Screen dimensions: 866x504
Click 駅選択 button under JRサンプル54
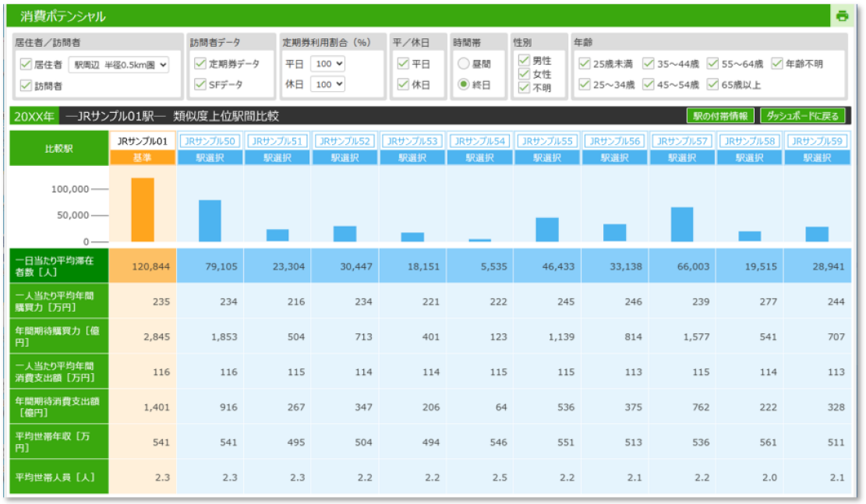(x=479, y=158)
